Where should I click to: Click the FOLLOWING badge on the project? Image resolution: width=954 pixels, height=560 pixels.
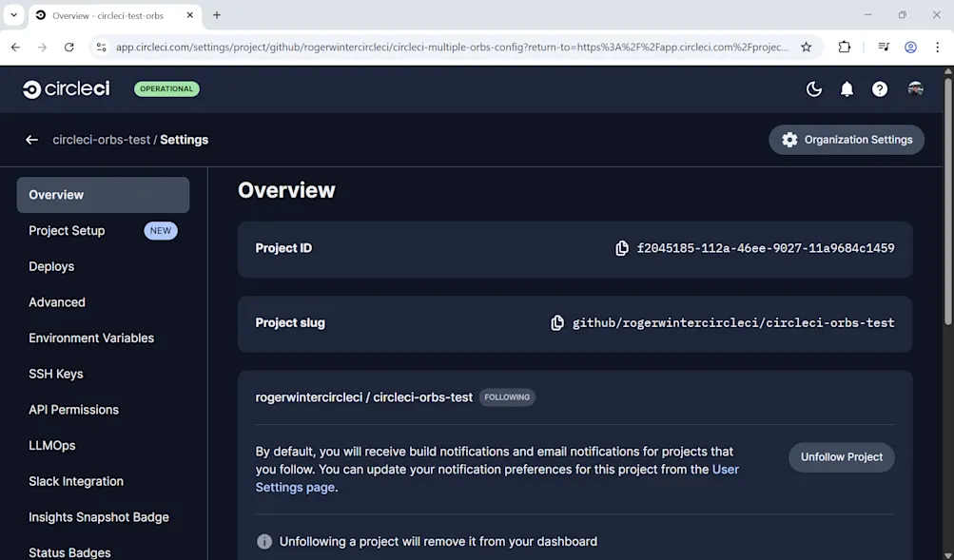point(507,397)
